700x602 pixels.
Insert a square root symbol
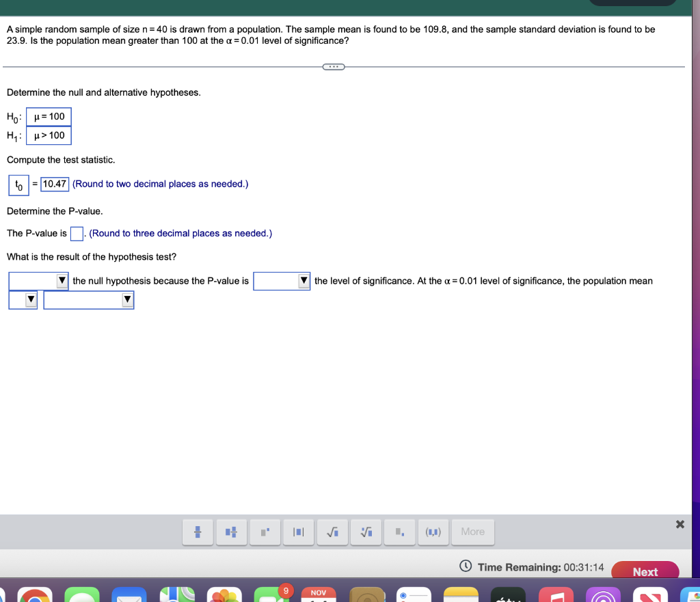tap(332, 532)
